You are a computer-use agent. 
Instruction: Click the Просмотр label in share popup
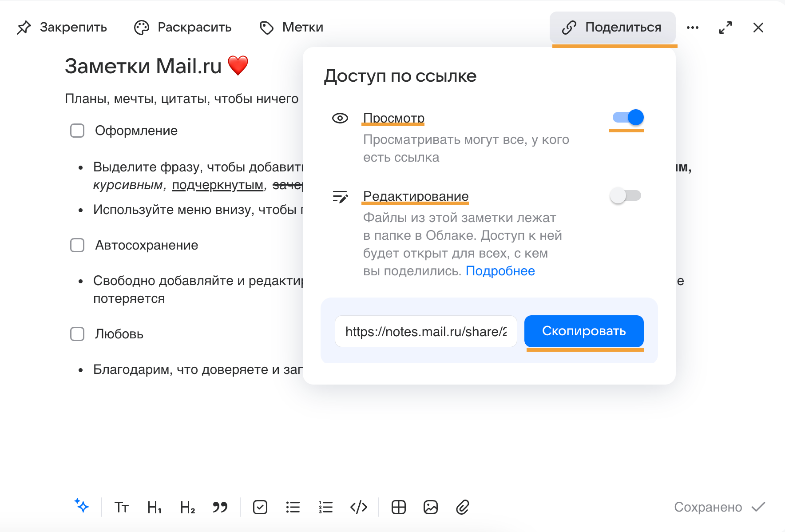click(x=394, y=118)
